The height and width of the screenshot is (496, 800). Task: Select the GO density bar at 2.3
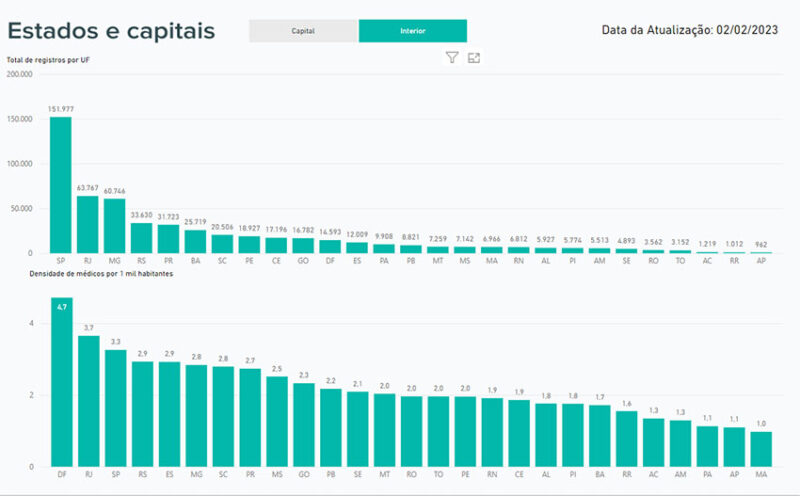tap(304, 425)
